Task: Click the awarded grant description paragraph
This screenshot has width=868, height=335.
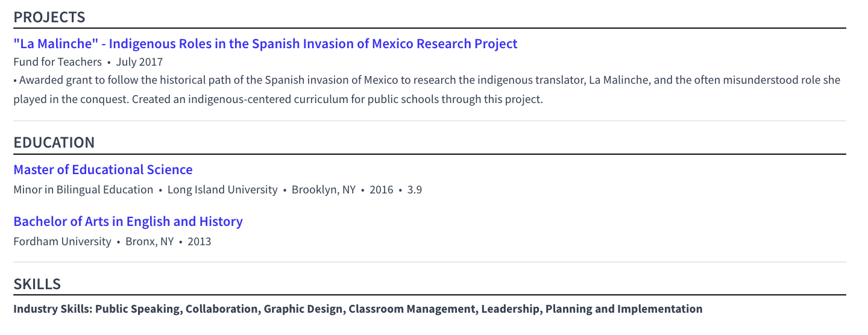Action: 422,90
